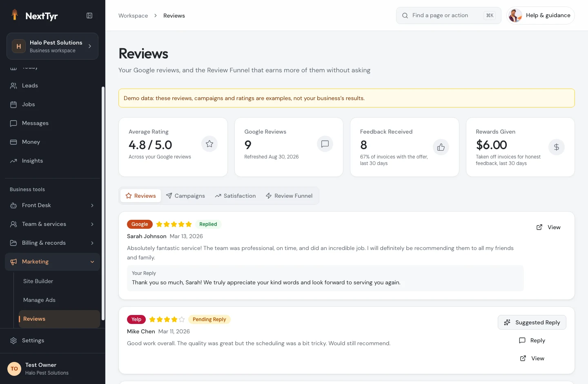This screenshot has height=384, width=588.
Task: Open the Insights page
Action: point(52,161)
